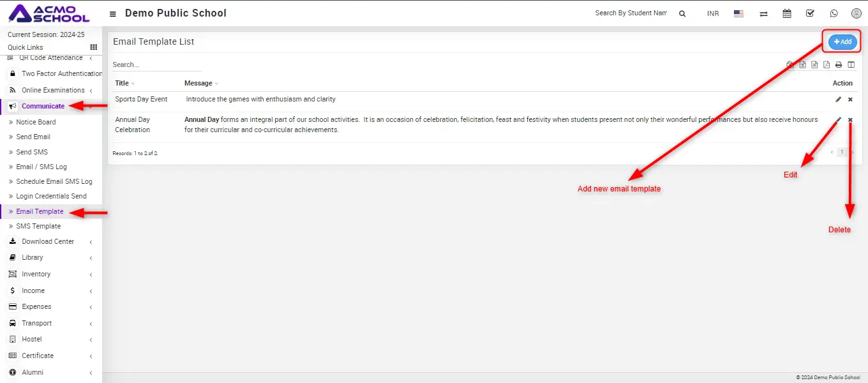Export table using the Excel icon

803,64
